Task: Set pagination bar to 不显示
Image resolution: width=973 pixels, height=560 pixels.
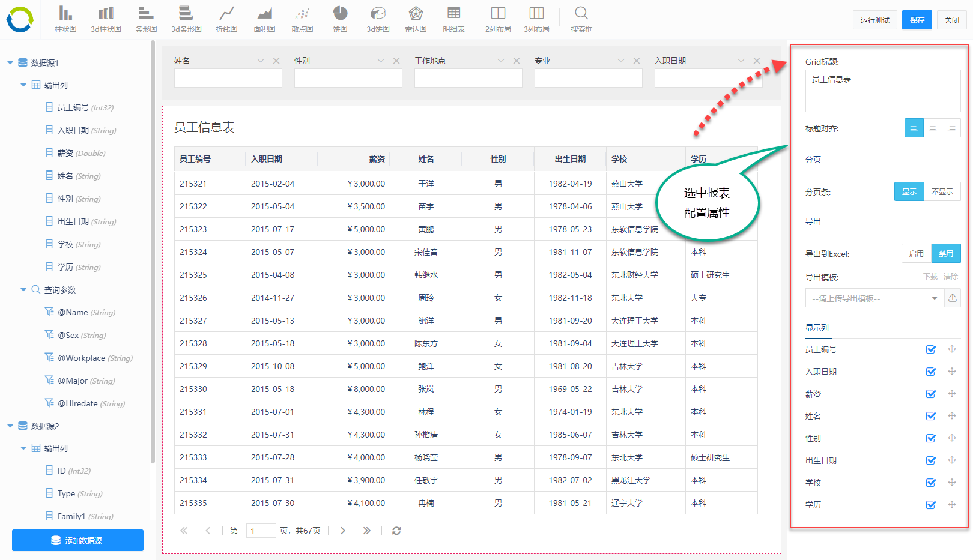Action: (x=942, y=191)
